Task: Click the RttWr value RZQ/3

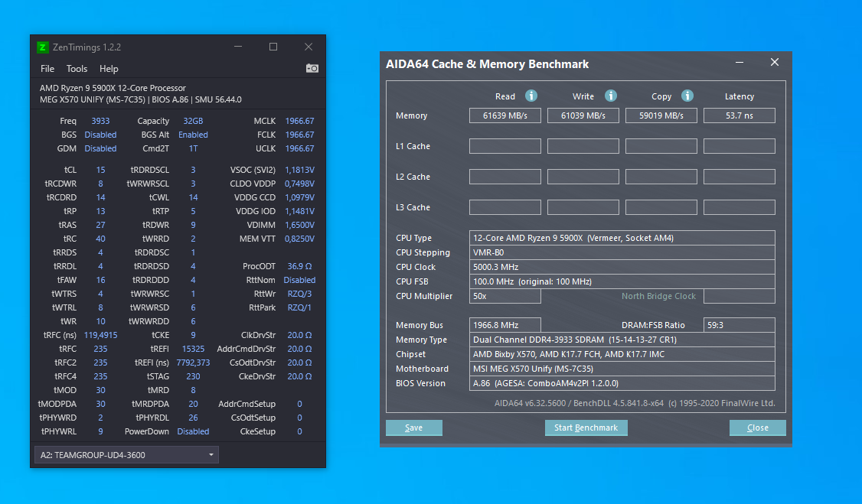Action: click(299, 294)
